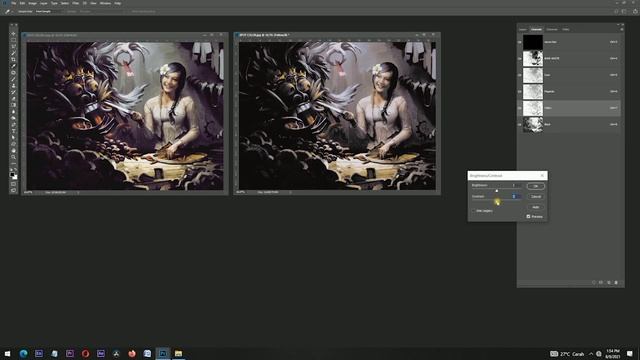Select the Clone Stamp tool
Screen dimensions: 640x360
13,86
